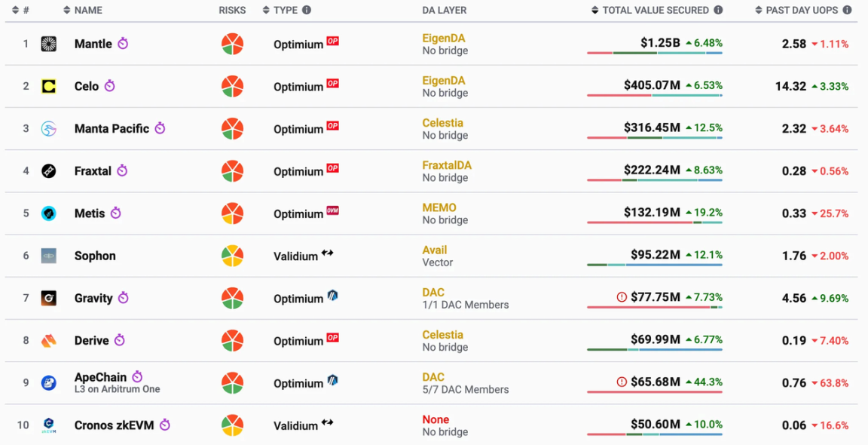Image resolution: width=868 pixels, height=445 pixels.
Task: Click the warning icon beside Gravity's value
Action: [622, 298]
